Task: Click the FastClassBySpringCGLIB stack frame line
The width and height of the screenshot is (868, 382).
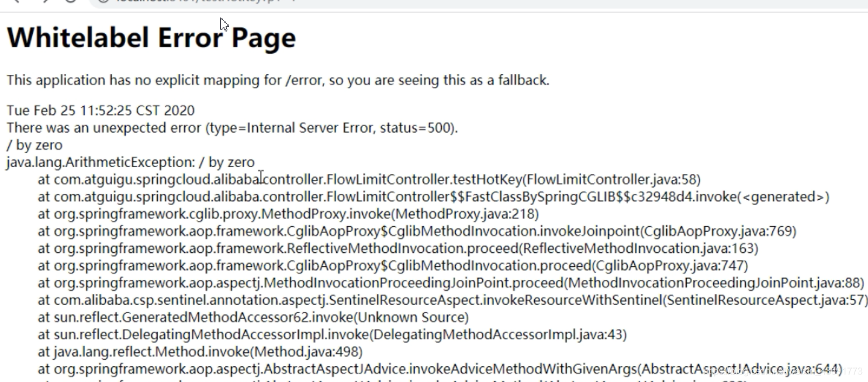Action: [433, 197]
